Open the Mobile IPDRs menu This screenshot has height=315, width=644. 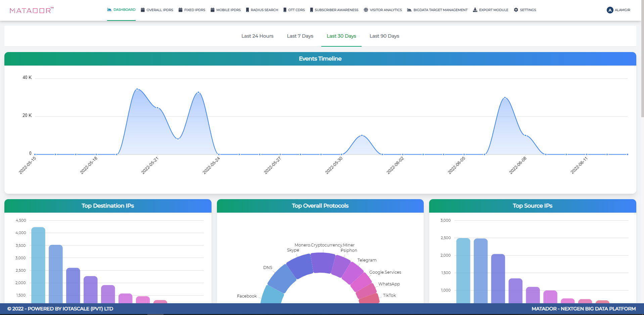coord(226,10)
